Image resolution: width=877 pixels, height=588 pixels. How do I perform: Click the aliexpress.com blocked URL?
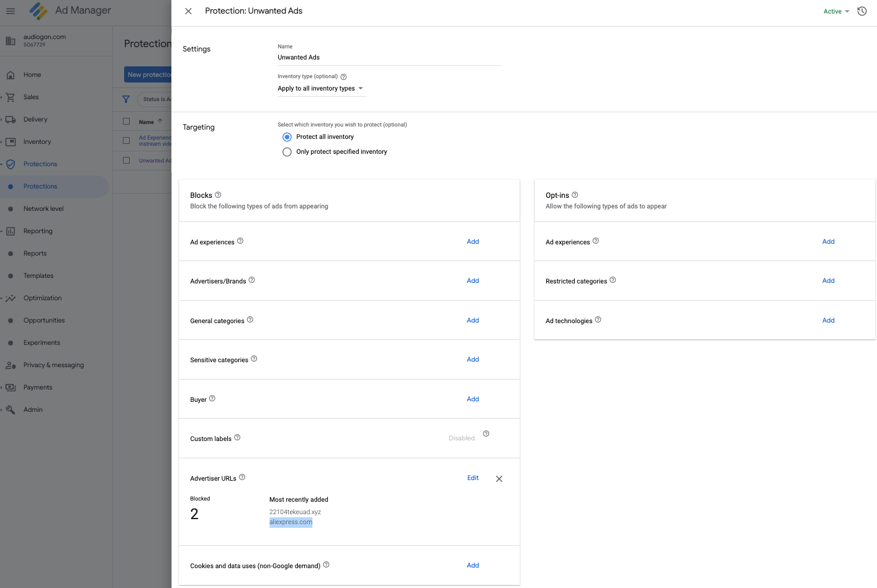click(290, 522)
